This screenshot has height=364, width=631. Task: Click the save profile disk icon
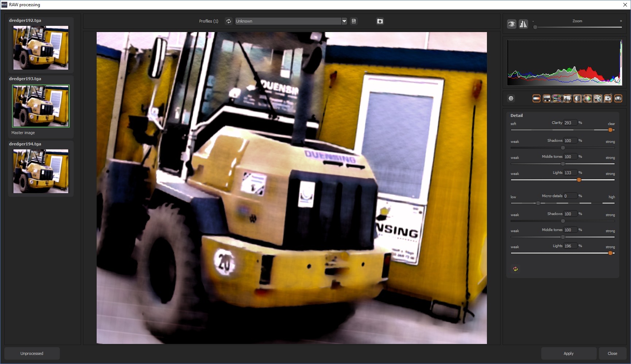(353, 21)
